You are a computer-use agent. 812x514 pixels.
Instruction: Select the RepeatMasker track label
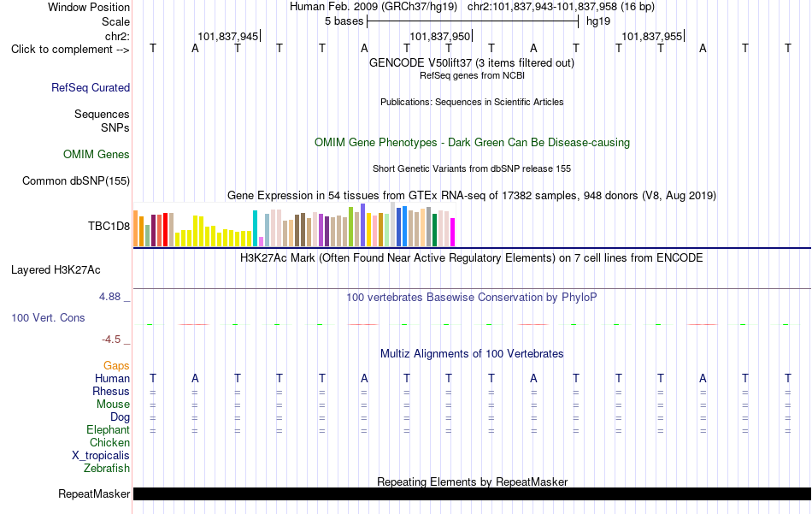tap(94, 493)
